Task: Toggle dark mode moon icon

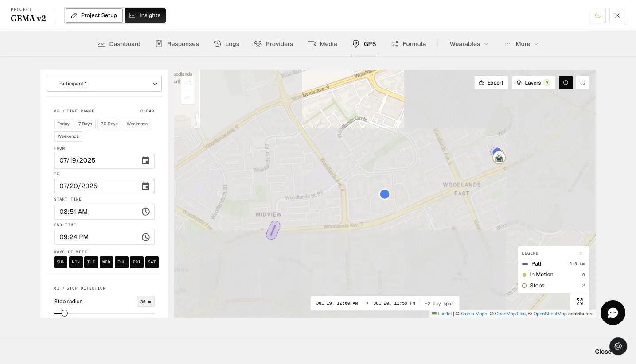Action: pyautogui.click(x=598, y=15)
